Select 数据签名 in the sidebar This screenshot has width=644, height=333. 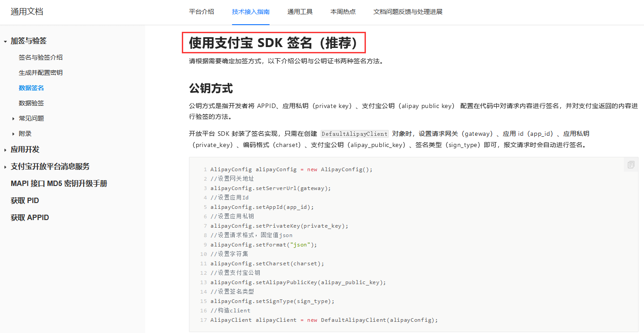[31, 88]
